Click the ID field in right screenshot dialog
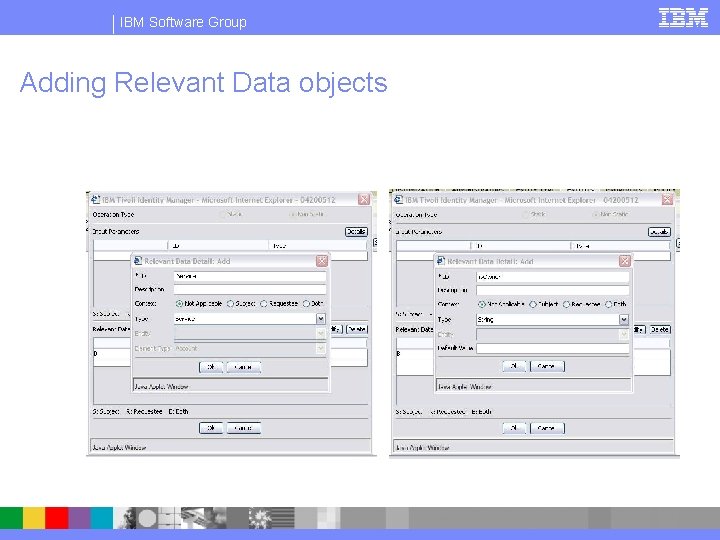The width and height of the screenshot is (720, 540). pyautogui.click(x=553, y=276)
